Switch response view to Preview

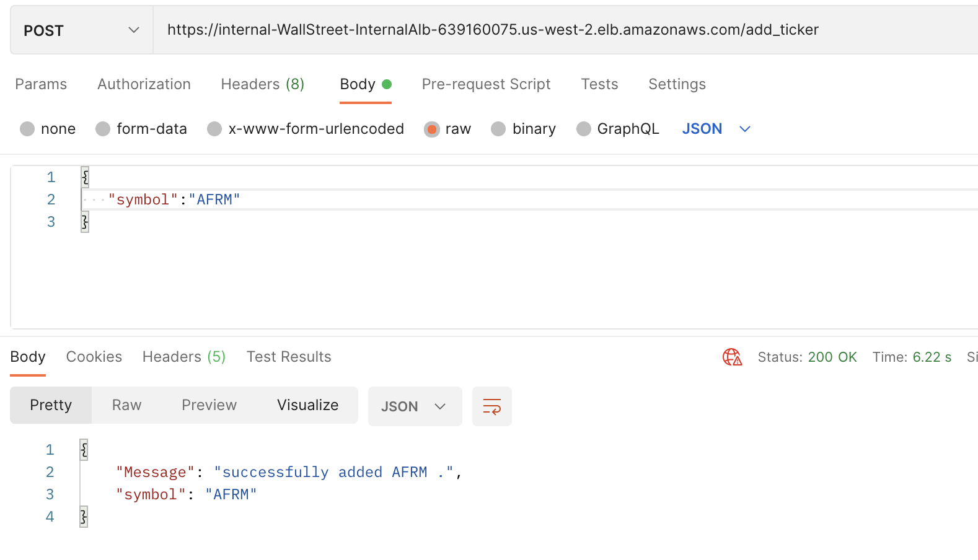209,405
